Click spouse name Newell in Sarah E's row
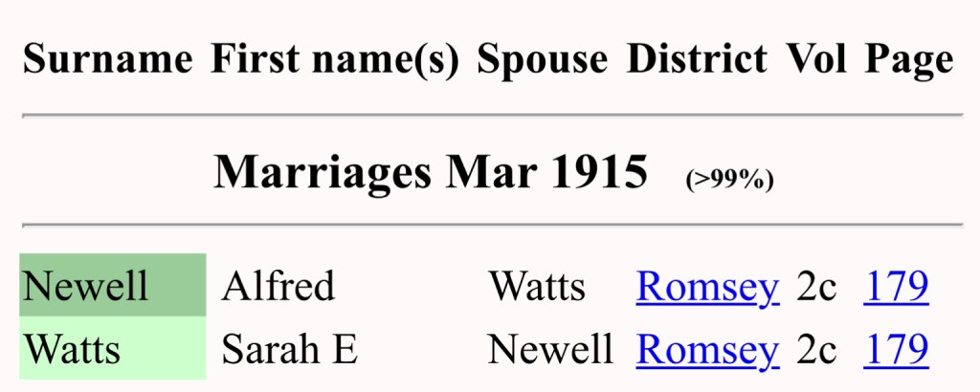This screenshot has height=392, width=980. [550, 349]
